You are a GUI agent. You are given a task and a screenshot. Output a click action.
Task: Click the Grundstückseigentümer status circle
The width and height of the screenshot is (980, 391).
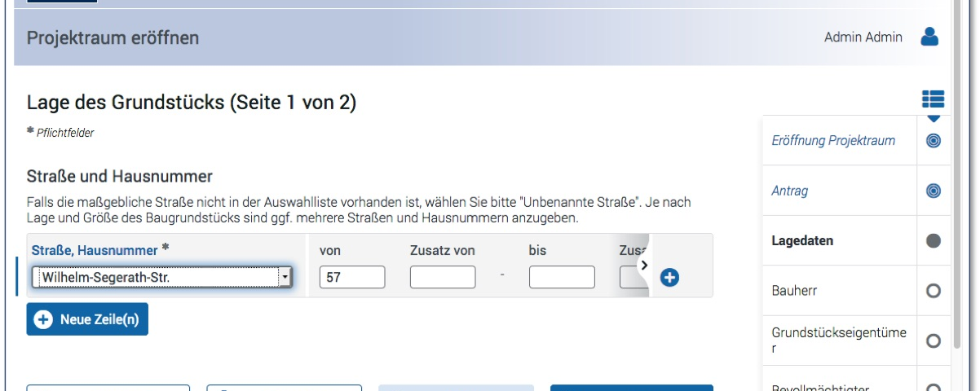(x=934, y=340)
